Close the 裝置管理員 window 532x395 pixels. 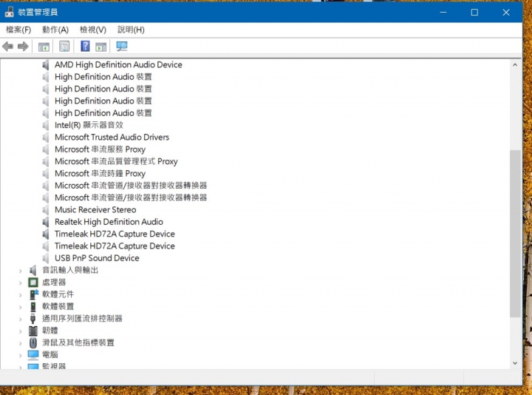click(x=506, y=13)
